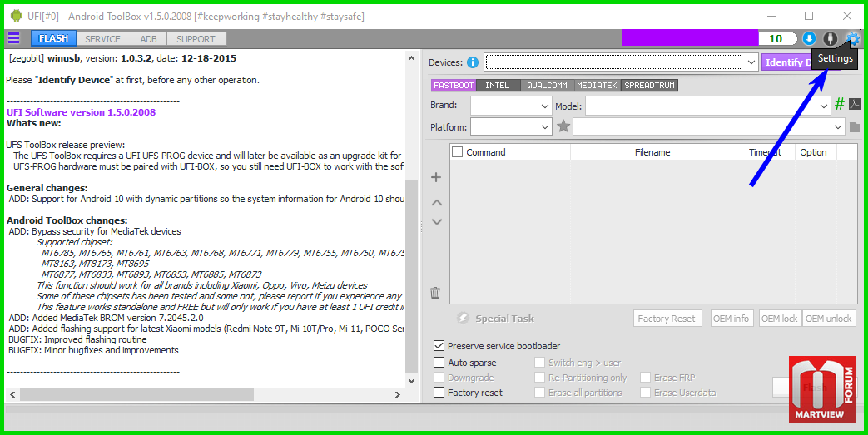The image size is (868, 435).
Task: Delete command with trash icon
Action: pos(435,293)
